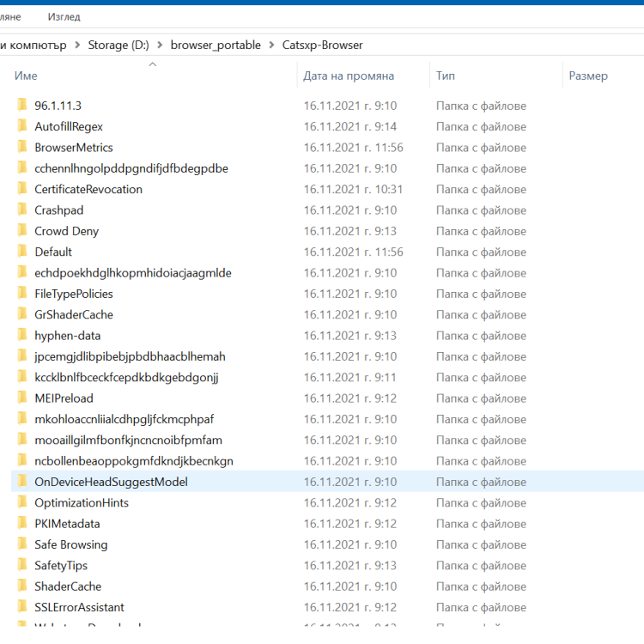This screenshot has width=644, height=644.
Task: Sort by Размер column header
Action: click(x=588, y=76)
